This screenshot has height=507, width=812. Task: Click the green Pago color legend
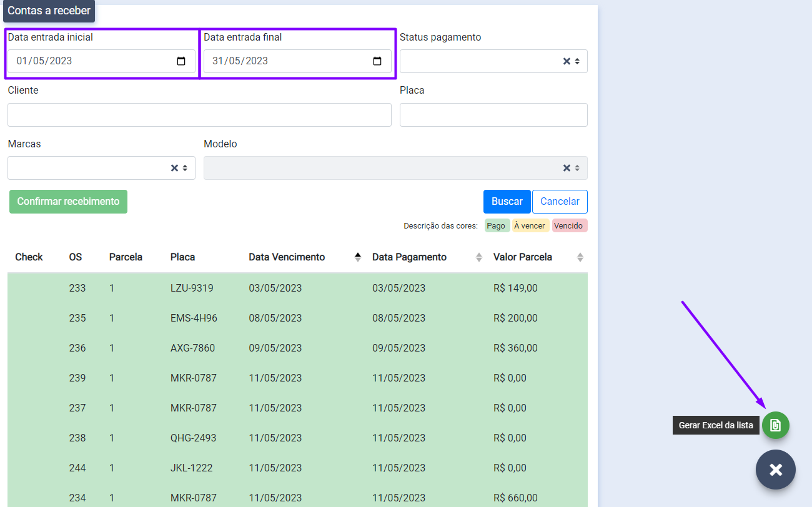tap(496, 226)
